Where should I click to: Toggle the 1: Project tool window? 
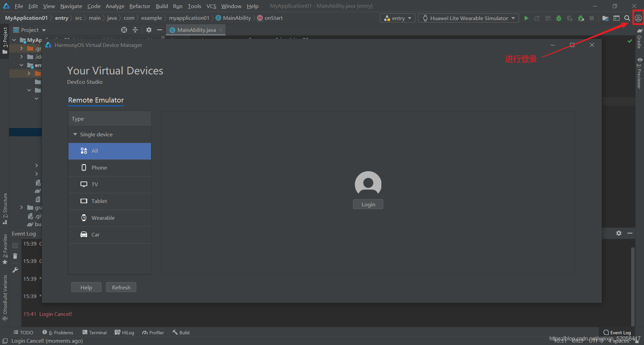coord(5,41)
